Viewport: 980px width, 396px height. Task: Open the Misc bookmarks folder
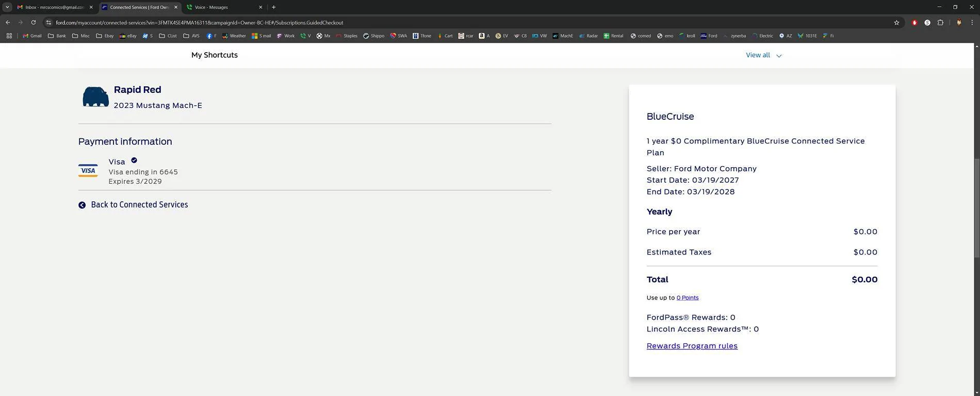point(81,36)
